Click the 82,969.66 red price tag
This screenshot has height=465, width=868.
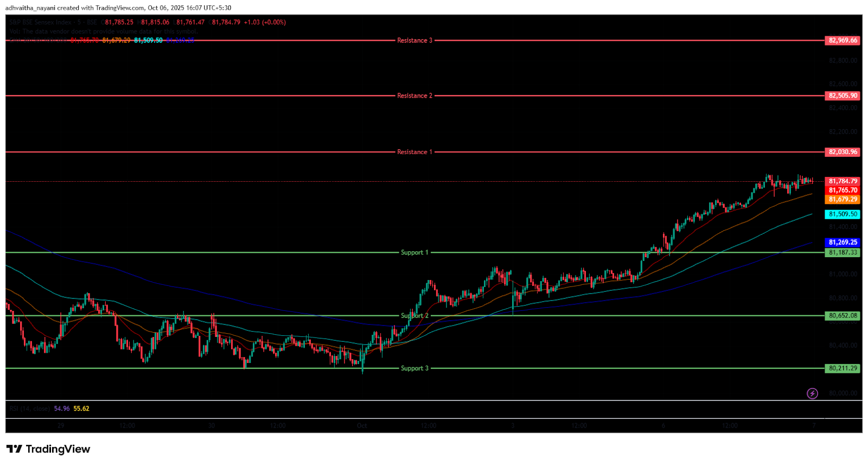point(843,40)
